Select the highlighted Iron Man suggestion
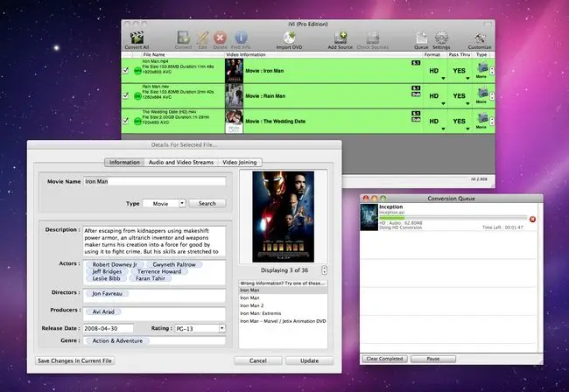This screenshot has height=392, width=569. point(283,290)
